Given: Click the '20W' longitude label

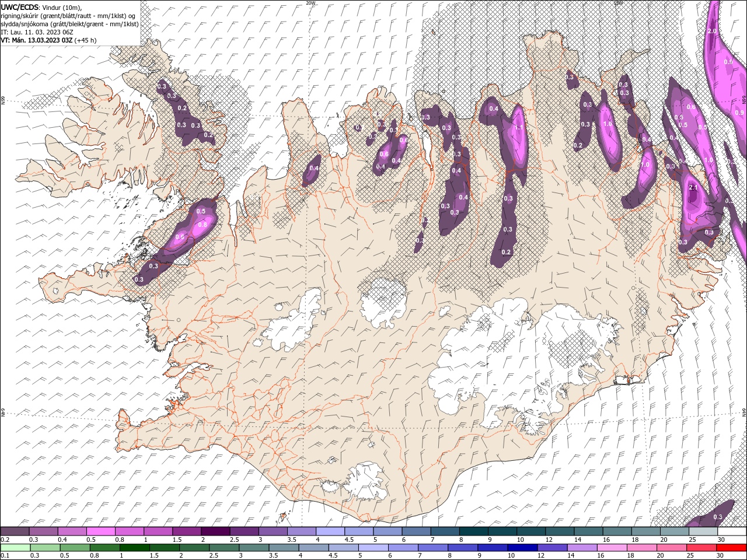Looking at the screenshot, I should (310, 3).
